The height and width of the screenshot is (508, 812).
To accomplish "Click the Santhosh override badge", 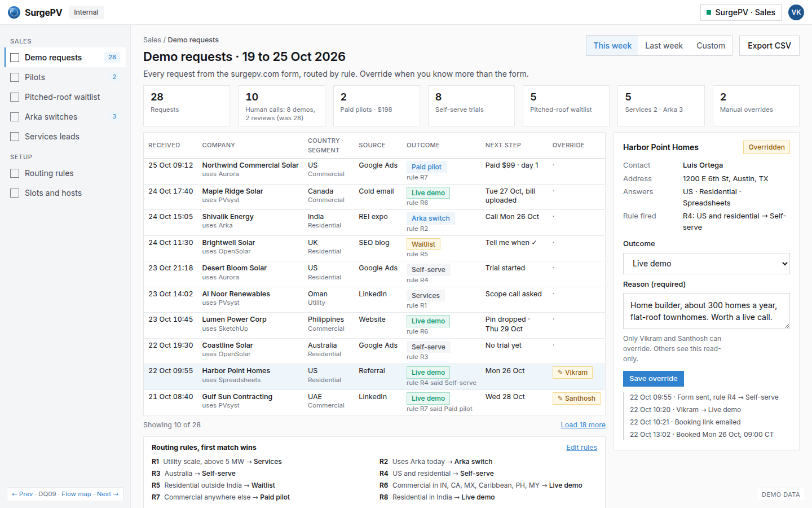I will click(576, 398).
